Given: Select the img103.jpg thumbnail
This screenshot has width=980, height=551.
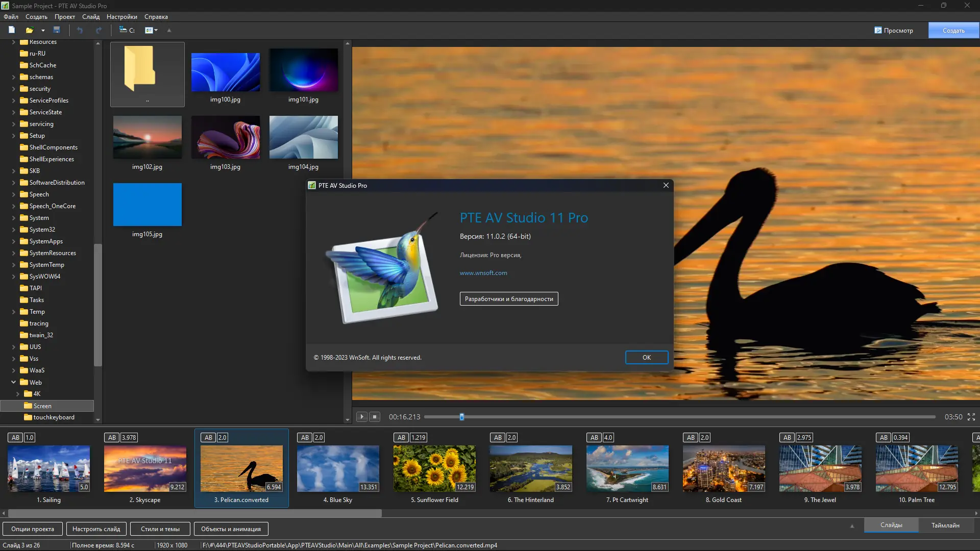Looking at the screenshot, I should click(x=225, y=138).
